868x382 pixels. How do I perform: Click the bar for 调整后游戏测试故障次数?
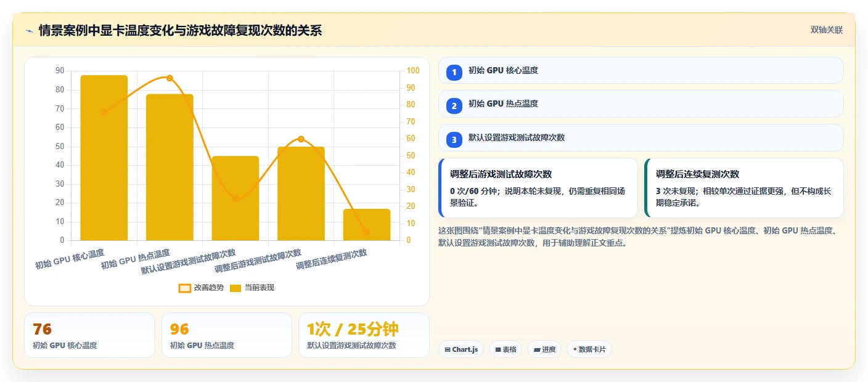point(301,193)
